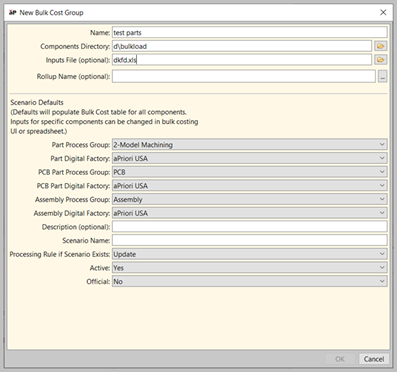Click the New Bulk Cost Group title text

coord(51,13)
